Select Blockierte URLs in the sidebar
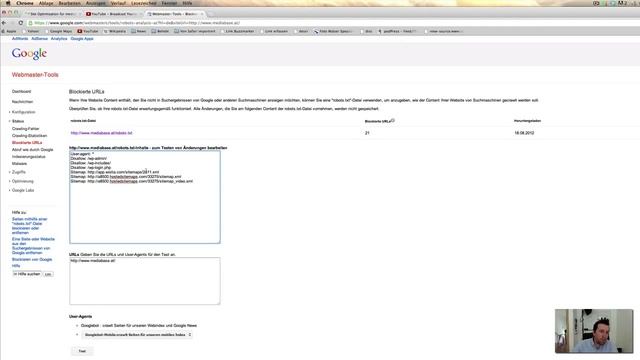 pyautogui.click(x=27, y=142)
